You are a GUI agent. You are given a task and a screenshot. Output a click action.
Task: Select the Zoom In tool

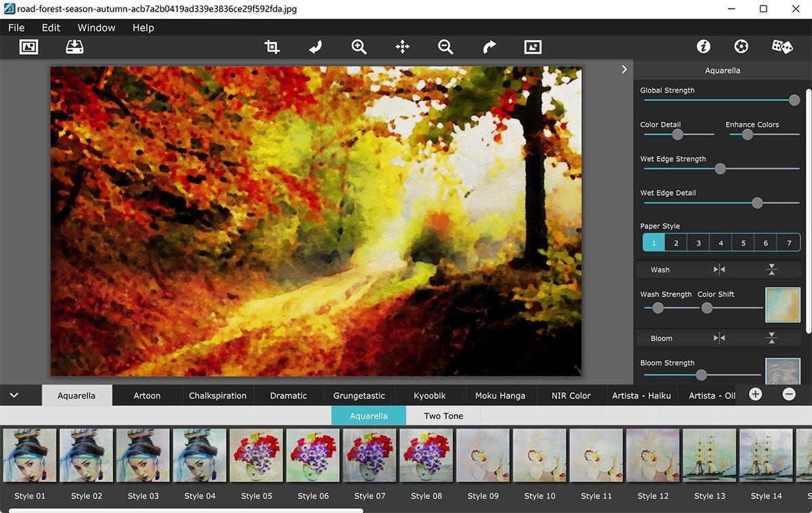click(x=359, y=47)
